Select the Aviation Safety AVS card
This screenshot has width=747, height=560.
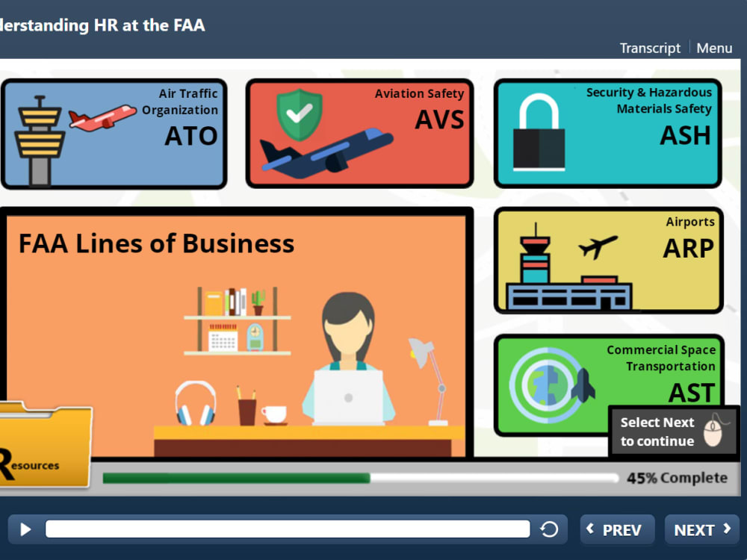(360, 134)
